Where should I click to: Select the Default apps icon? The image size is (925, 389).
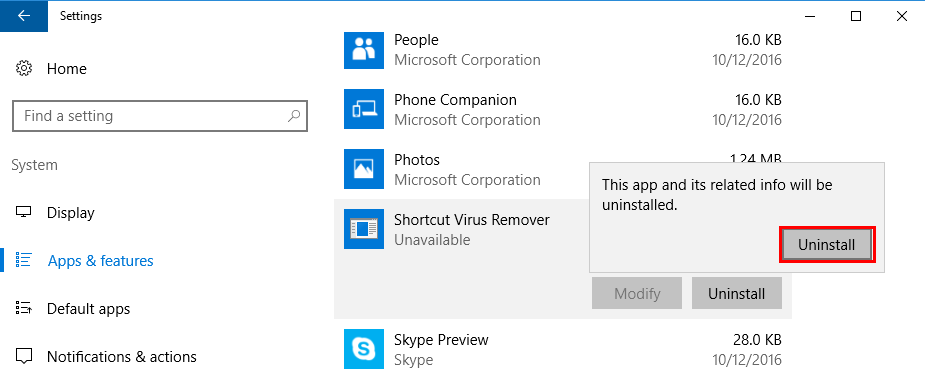pyautogui.click(x=24, y=309)
